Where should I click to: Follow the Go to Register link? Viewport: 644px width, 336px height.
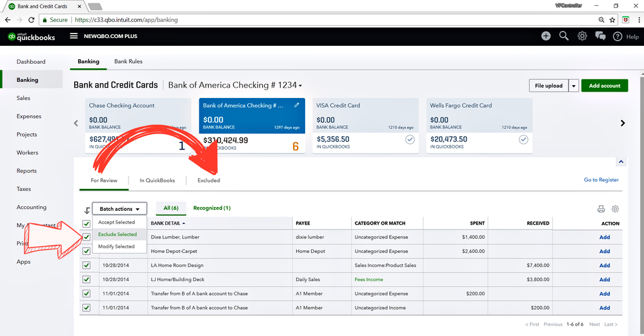tap(601, 180)
